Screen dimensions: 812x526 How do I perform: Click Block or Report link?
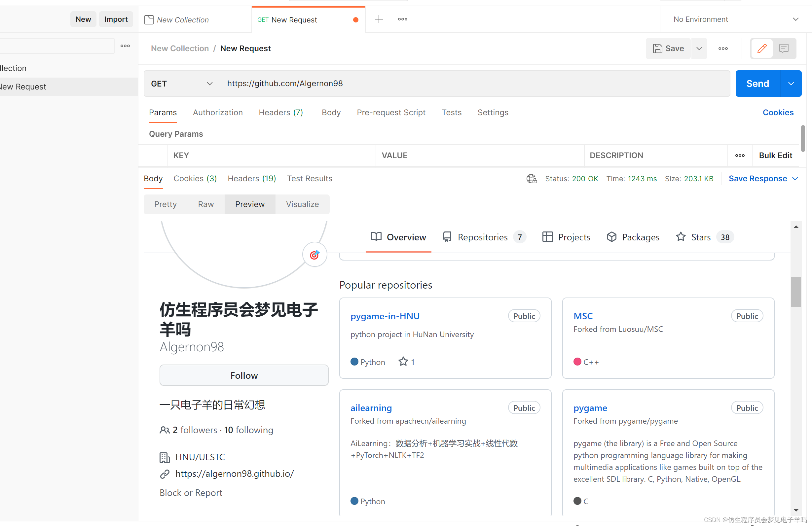click(x=191, y=493)
